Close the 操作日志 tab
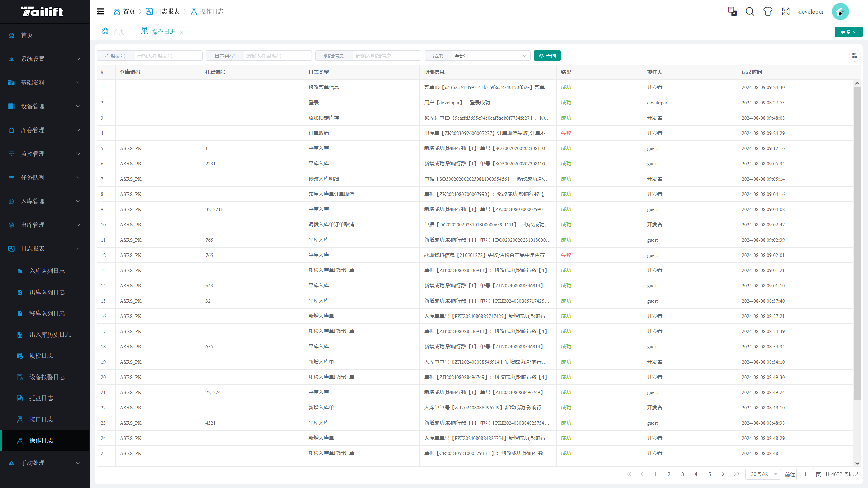Viewport: 868px width, 488px height. (181, 32)
